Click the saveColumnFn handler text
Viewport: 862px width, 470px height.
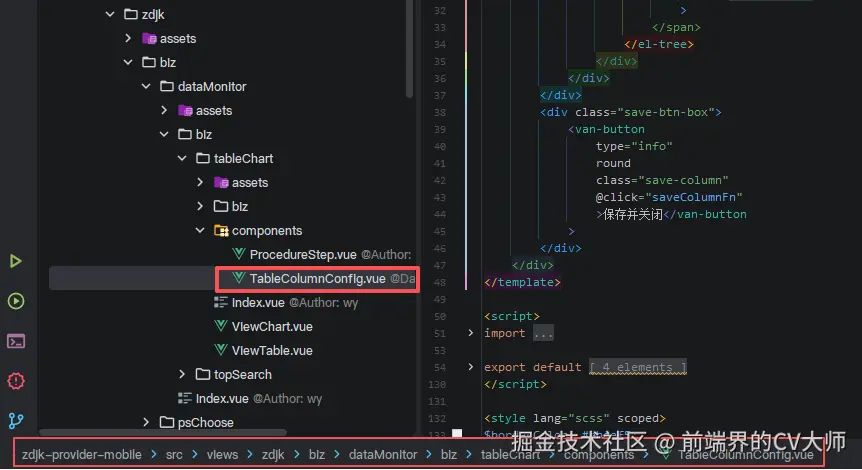694,197
